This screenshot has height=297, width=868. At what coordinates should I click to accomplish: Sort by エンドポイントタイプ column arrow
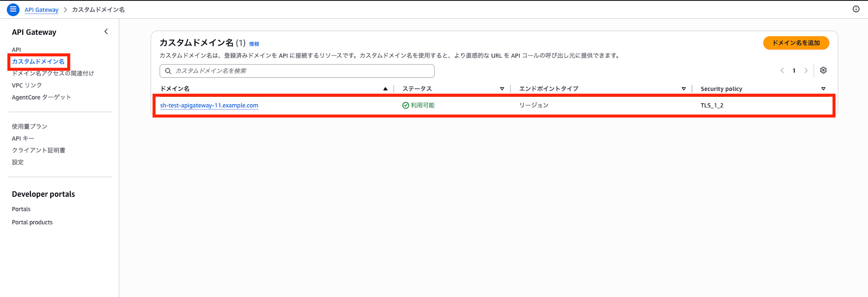tap(684, 89)
